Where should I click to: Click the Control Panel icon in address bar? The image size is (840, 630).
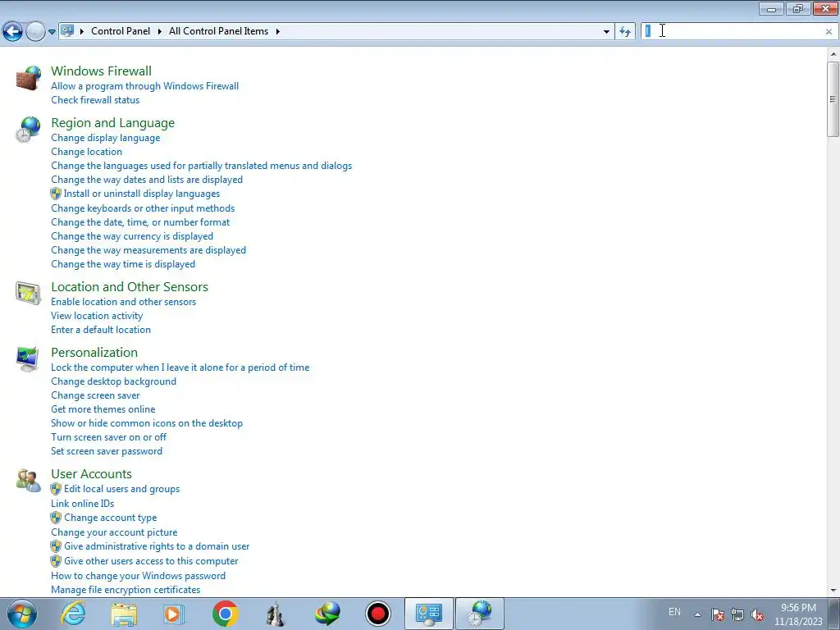67,31
